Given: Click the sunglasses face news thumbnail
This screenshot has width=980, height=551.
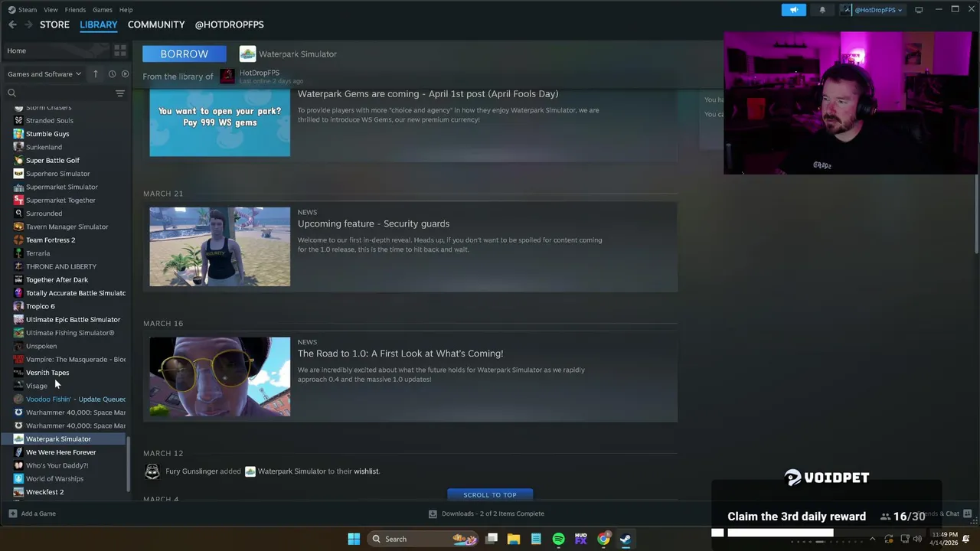Looking at the screenshot, I should click(220, 377).
